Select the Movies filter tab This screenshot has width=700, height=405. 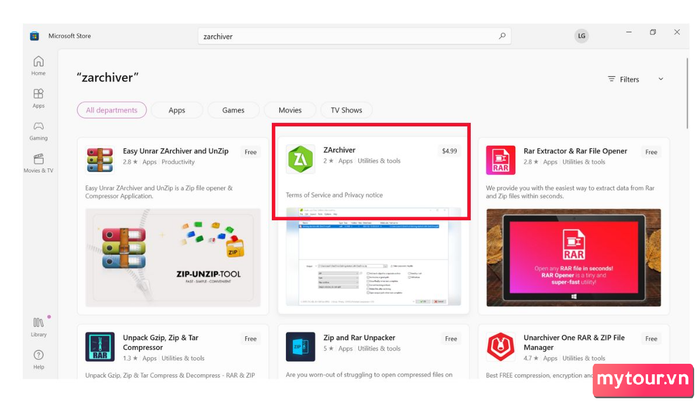pos(290,110)
